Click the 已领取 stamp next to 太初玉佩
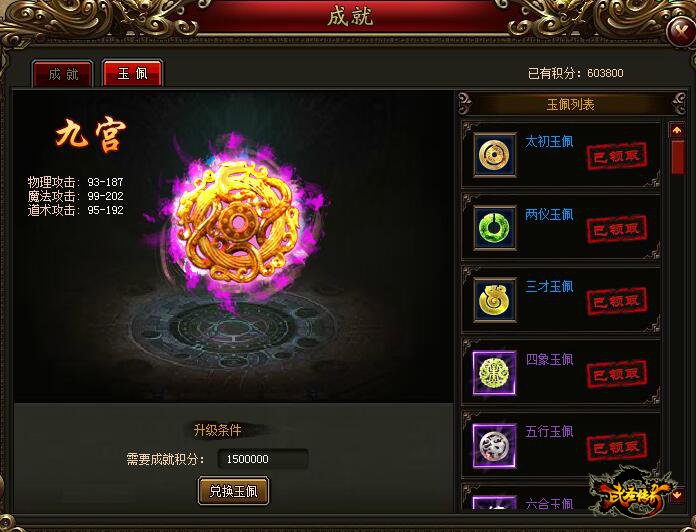 tap(617, 156)
